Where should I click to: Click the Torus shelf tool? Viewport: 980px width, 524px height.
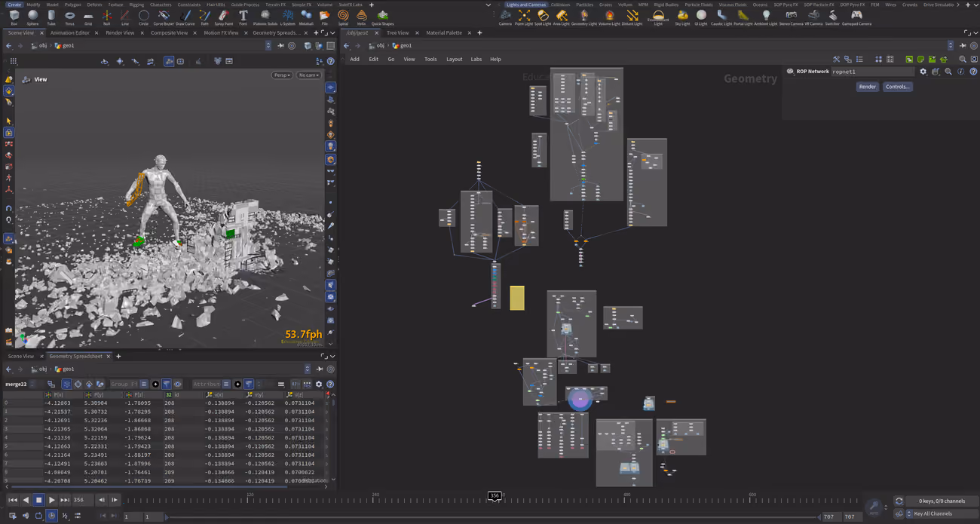[69, 17]
